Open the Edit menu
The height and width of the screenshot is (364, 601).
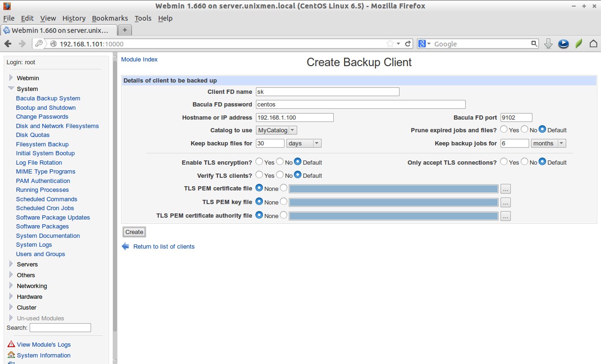(x=27, y=18)
